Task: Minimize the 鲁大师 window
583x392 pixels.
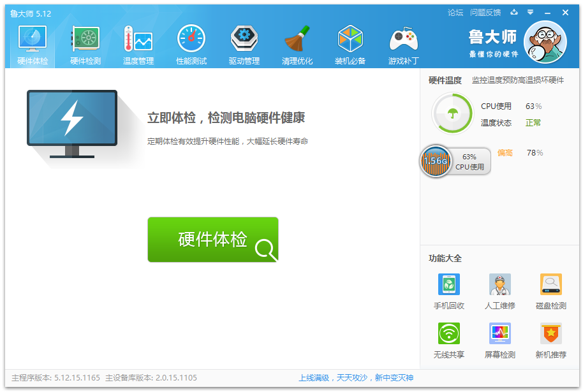Action: [x=547, y=13]
